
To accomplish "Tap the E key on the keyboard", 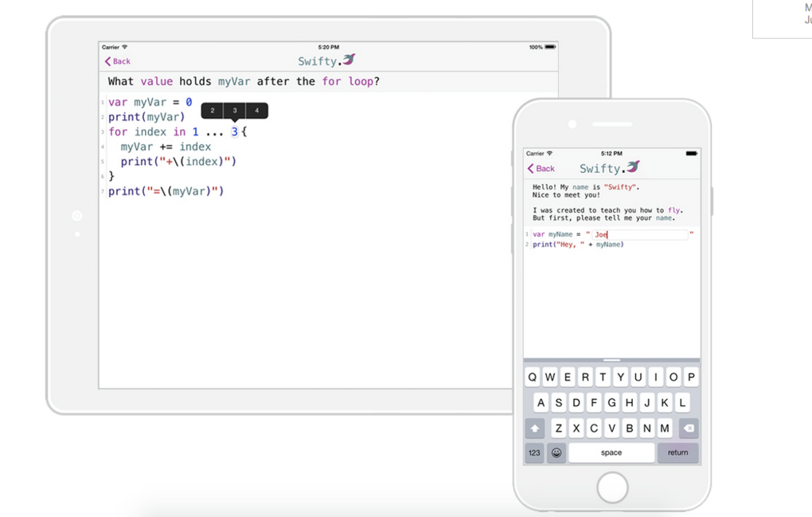I will (568, 377).
